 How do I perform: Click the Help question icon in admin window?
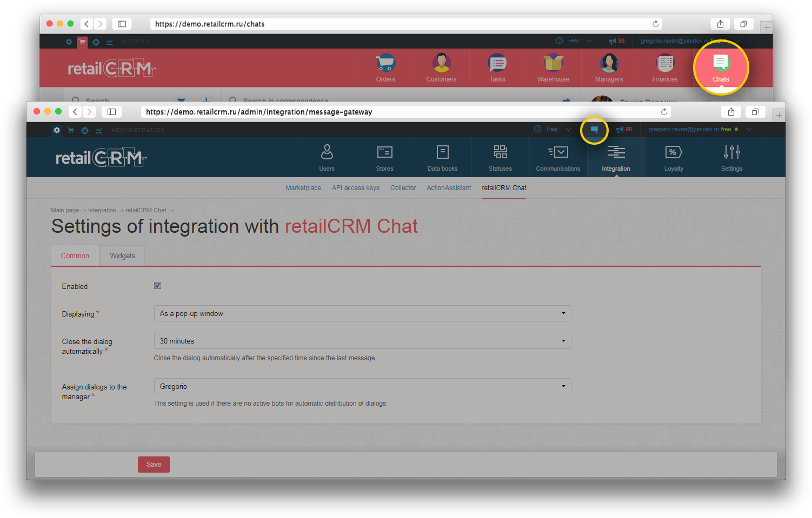[x=537, y=129]
